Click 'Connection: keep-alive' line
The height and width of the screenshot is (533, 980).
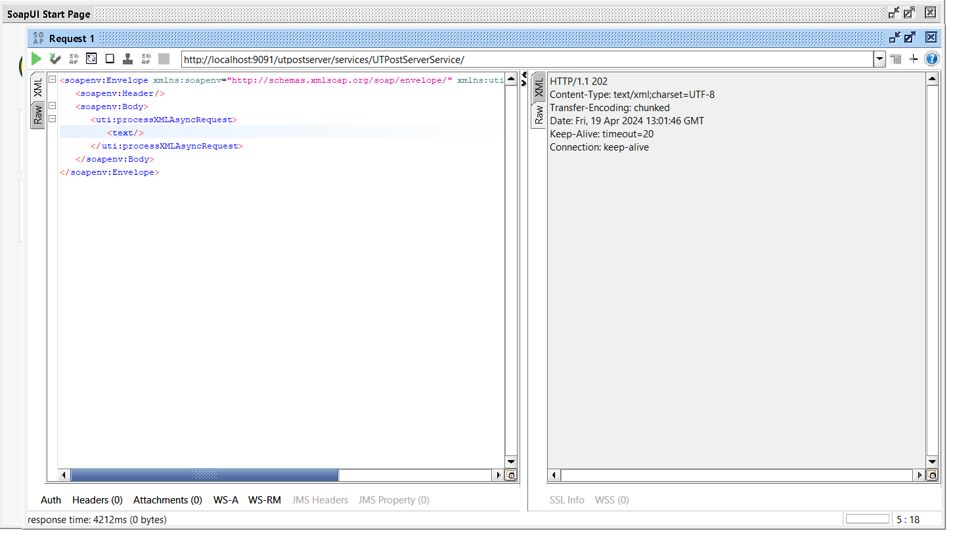pyautogui.click(x=599, y=147)
